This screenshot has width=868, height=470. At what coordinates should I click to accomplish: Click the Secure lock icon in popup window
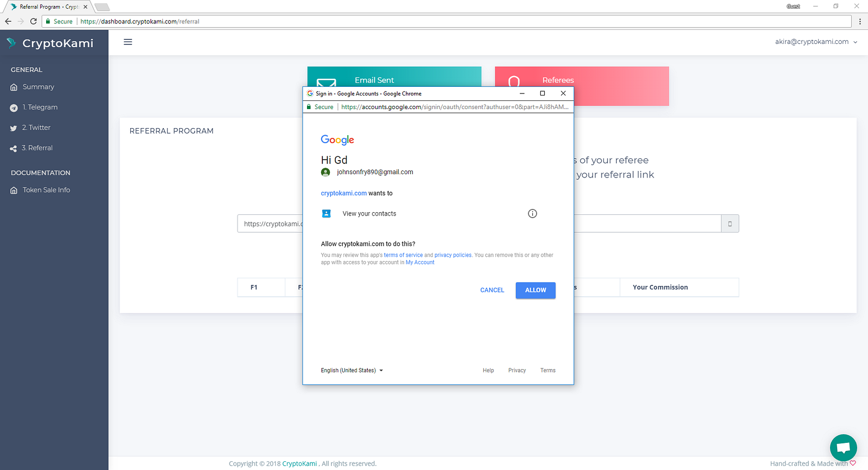pyautogui.click(x=309, y=107)
